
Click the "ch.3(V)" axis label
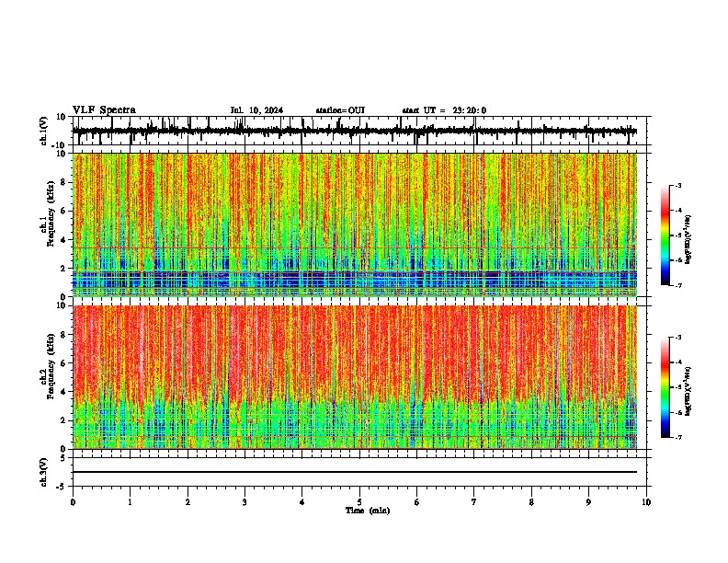pyautogui.click(x=44, y=472)
